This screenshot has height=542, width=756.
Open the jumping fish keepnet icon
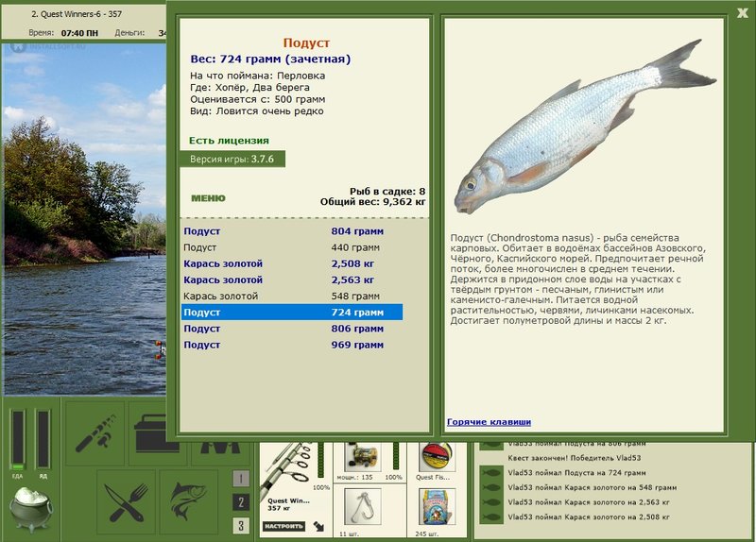[x=189, y=502]
